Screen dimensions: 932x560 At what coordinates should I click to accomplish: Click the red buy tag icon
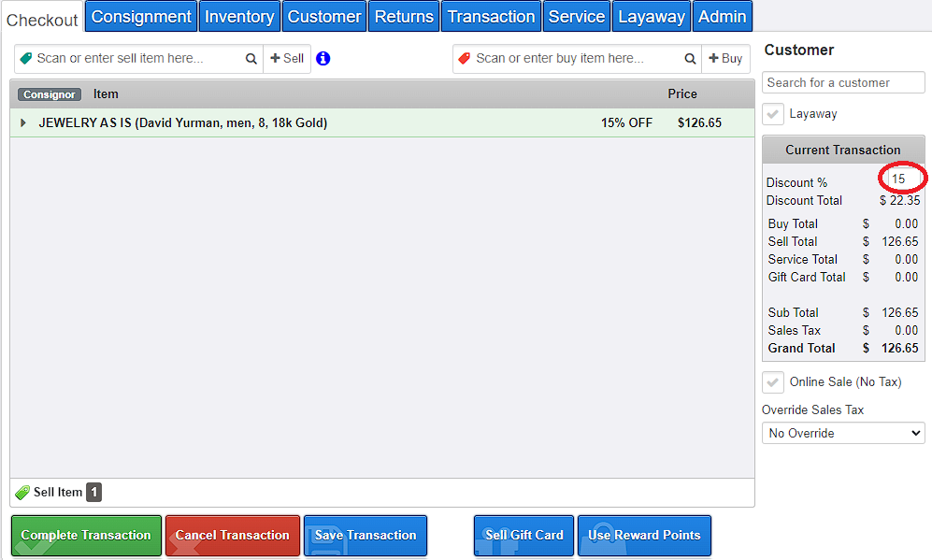(465, 58)
